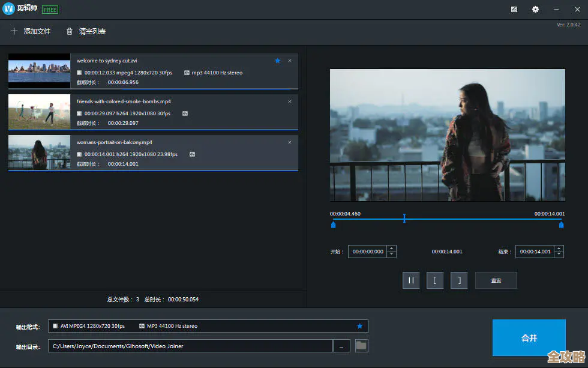The height and width of the screenshot is (368, 588).
Task: Click the 重置 reset button
Action: [496, 280]
